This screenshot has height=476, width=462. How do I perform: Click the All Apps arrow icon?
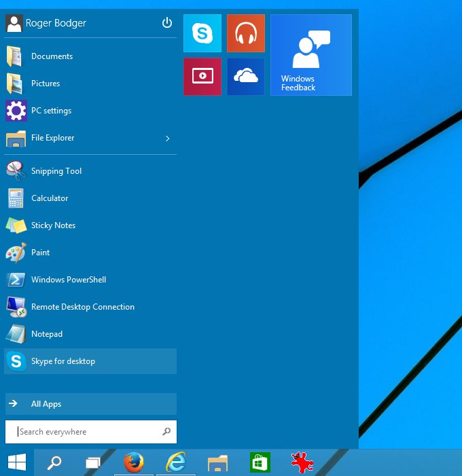click(x=13, y=403)
